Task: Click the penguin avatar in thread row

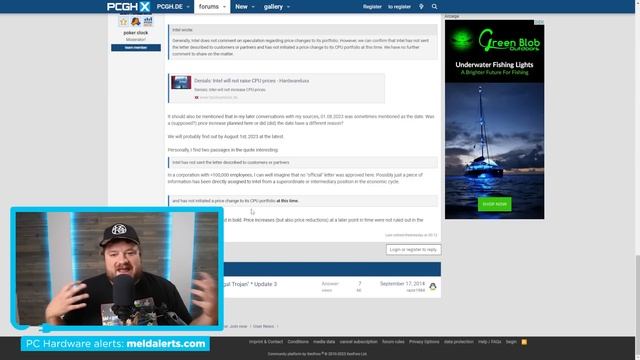Action: click(433, 287)
